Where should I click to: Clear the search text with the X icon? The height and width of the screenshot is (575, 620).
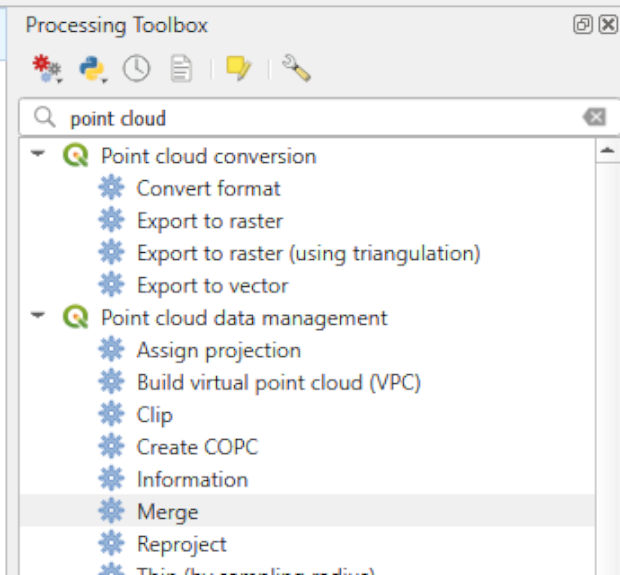pyautogui.click(x=594, y=118)
